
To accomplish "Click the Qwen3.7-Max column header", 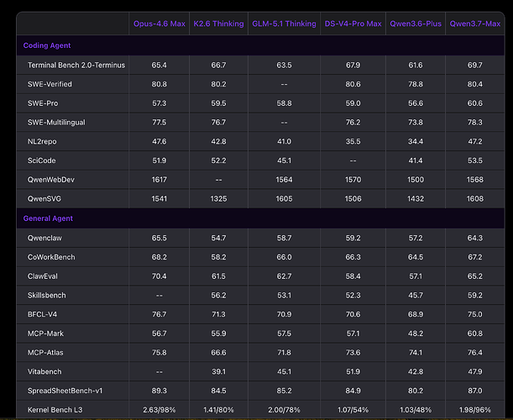I will pos(475,24).
